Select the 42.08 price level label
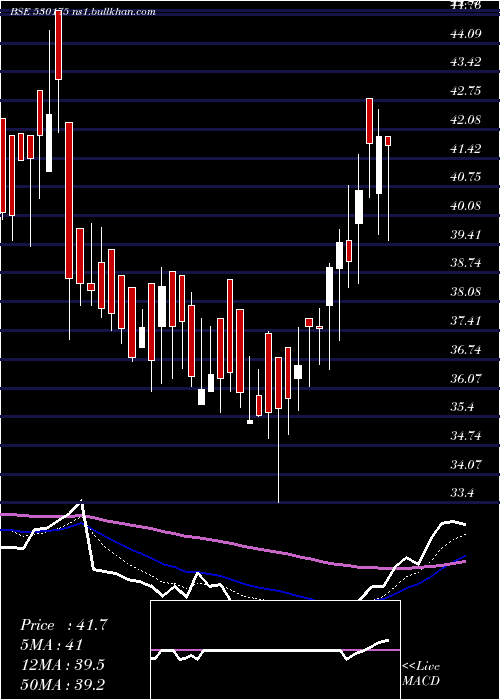Screen dimensions: 500x700 [x=466, y=120]
